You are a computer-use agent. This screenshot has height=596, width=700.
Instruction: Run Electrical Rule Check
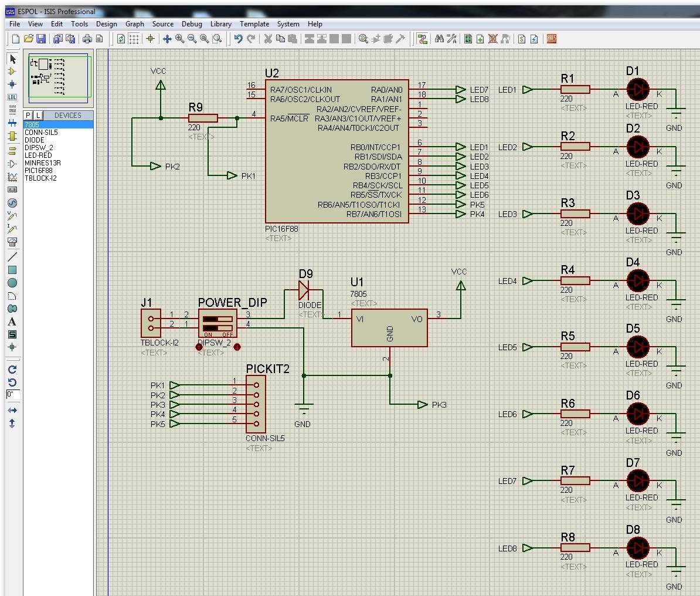(x=534, y=39)
